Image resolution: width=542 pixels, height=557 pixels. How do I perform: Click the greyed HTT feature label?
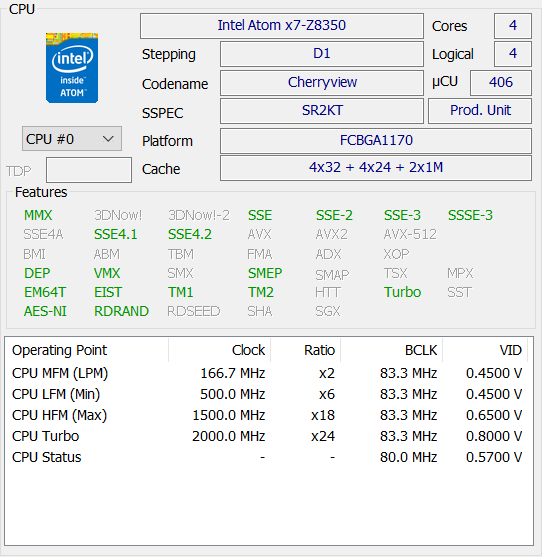[327, 293]
